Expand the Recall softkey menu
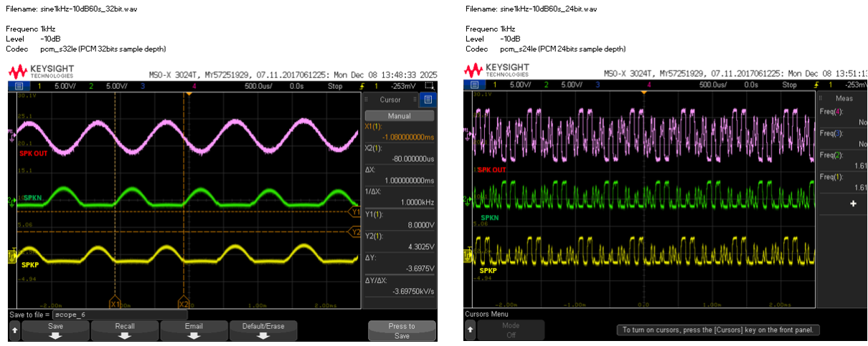The width and height of the screenshot is (868, 346). (x=125, y=330)
